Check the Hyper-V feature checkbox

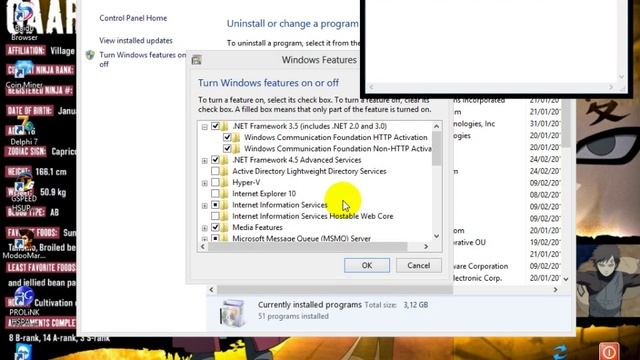pyautogui.click(x=215, y=182)
